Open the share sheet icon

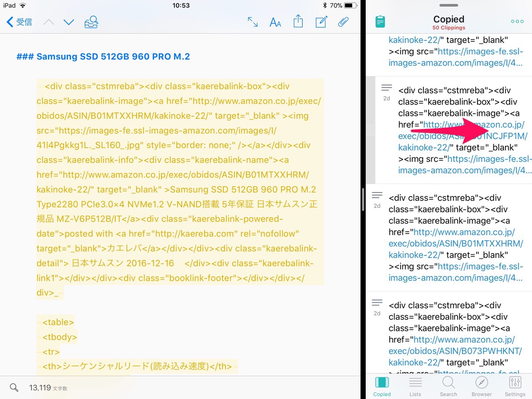pos(298,21)
